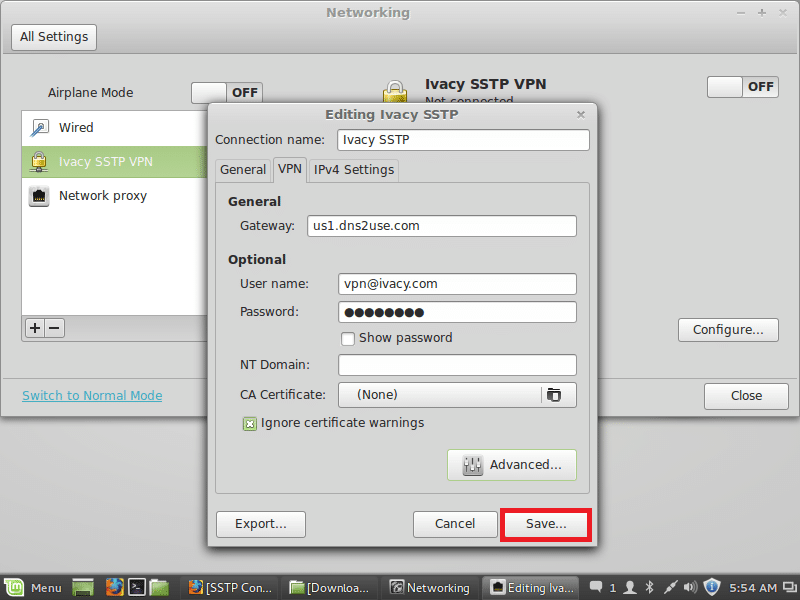Click the User name field
The width and height of the screenshot is (800, 600).
(457, 284)
